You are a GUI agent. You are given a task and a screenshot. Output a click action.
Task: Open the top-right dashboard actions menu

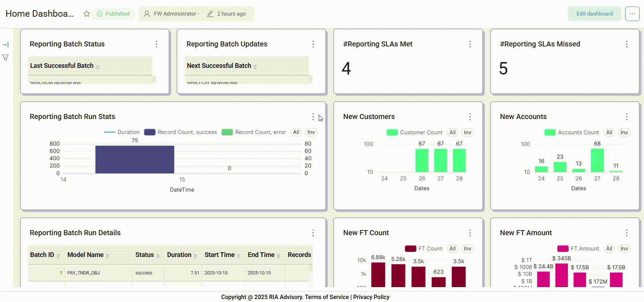tap(632, 14)
